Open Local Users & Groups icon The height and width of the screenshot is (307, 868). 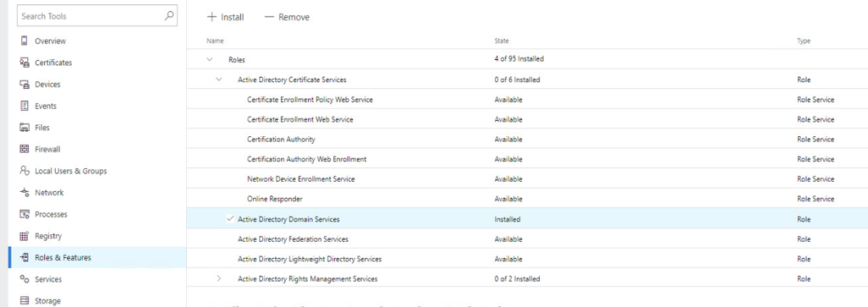[x=24, y=171]
